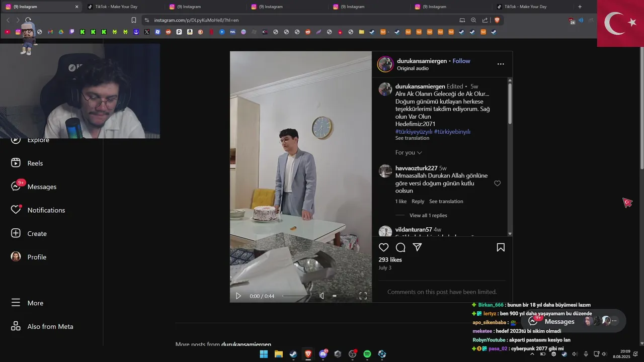Image resolution: width=644 pixels, height=362 pixels.
Task: Open Brave Shields lion icon
Action: (x=497, y=20)
